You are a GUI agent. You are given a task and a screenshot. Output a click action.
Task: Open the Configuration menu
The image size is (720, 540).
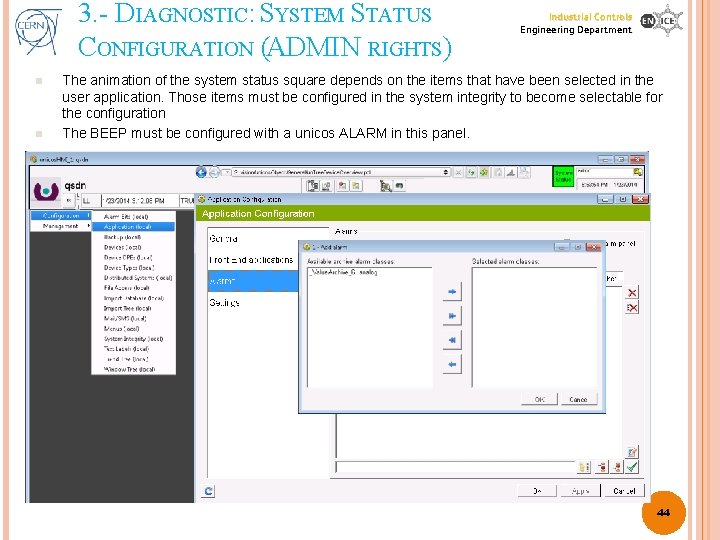tap(61, 215)
